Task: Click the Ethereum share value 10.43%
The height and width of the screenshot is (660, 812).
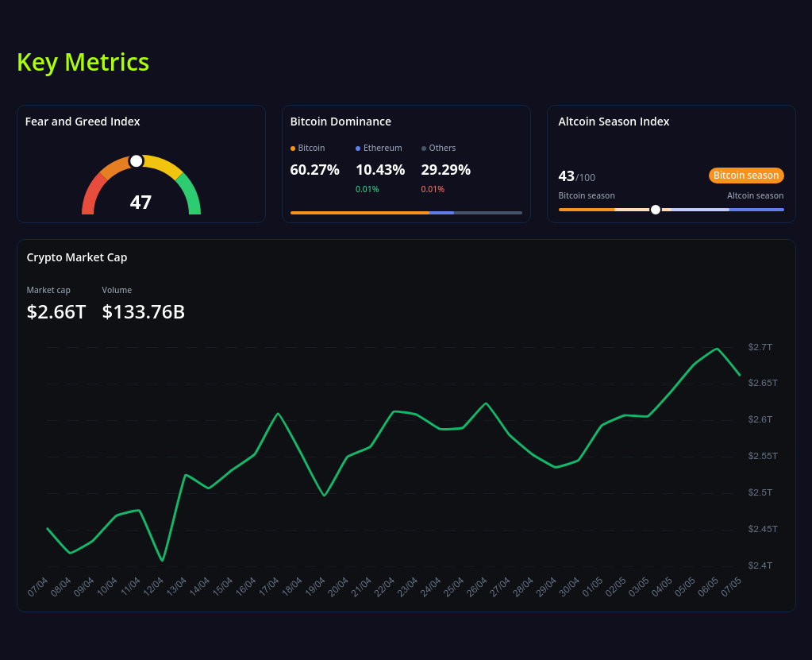Action: [x=380, y=169]
